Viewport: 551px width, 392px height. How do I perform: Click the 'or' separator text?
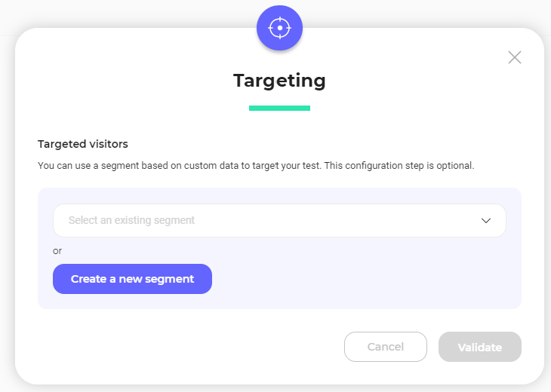[57, 251]
